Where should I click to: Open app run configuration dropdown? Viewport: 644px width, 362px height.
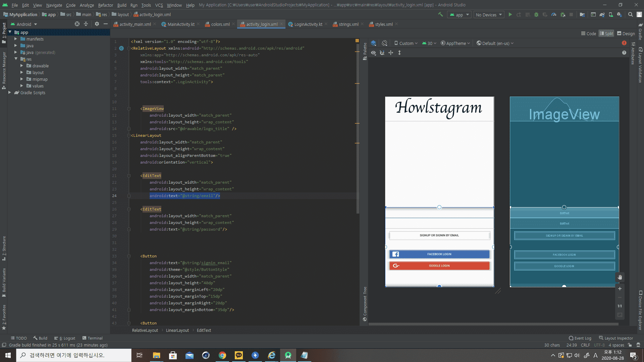[459, 15]
